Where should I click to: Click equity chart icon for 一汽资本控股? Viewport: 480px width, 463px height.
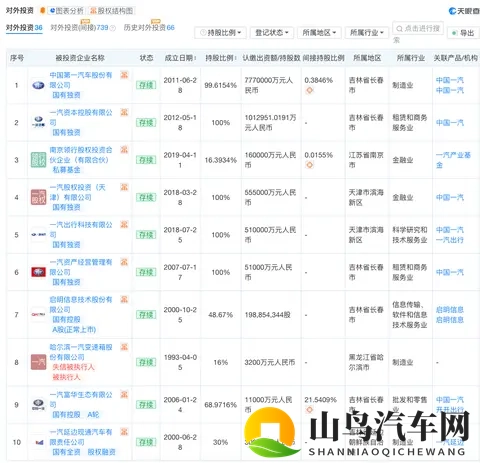124,112
